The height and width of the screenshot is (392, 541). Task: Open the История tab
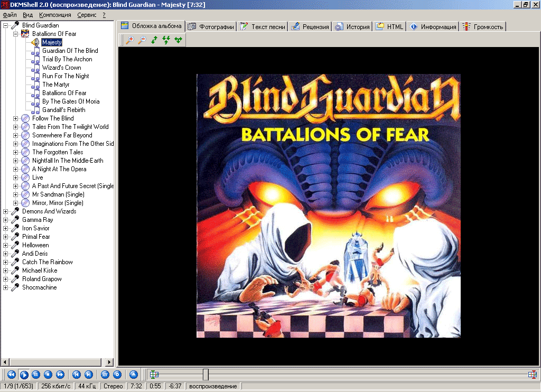click(352, 26)
